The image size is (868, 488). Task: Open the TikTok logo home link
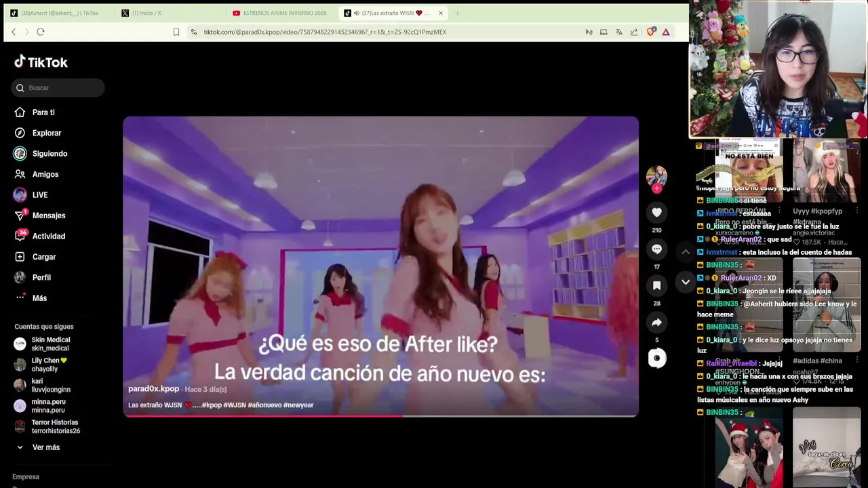coord(41,62)
